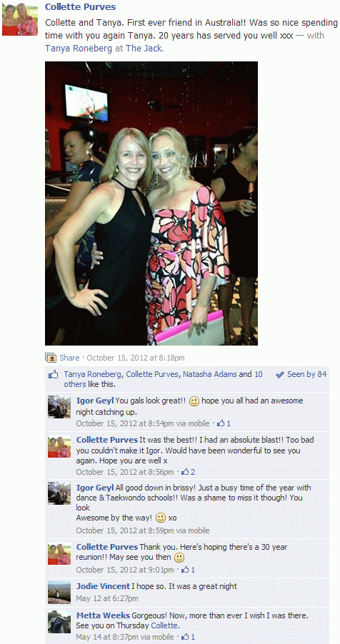Screen dimensions: 340x644
Task: Open tagged Tanya Roneberg link in post text
Action: [x=79, y=49]
